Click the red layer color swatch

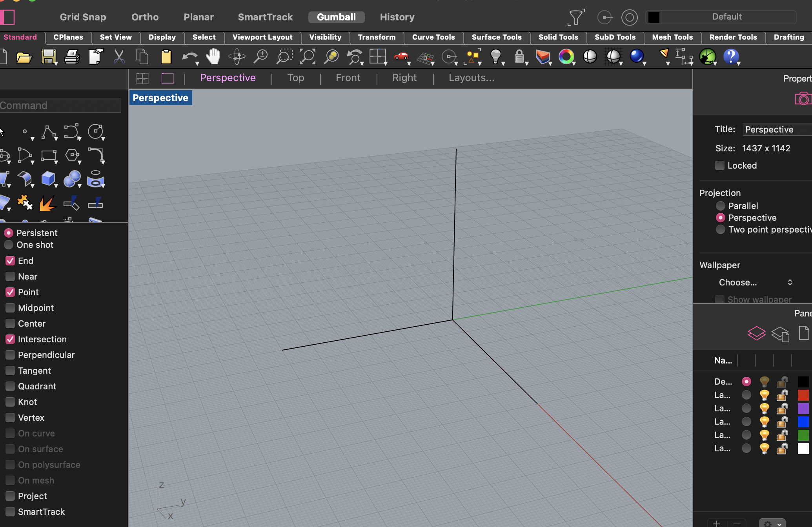point(803,395)
